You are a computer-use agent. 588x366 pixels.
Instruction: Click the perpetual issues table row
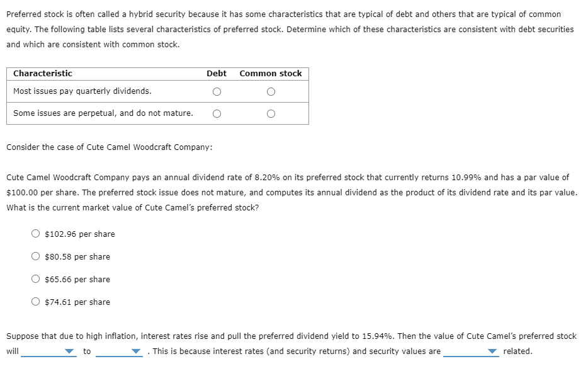coord(94,114)
